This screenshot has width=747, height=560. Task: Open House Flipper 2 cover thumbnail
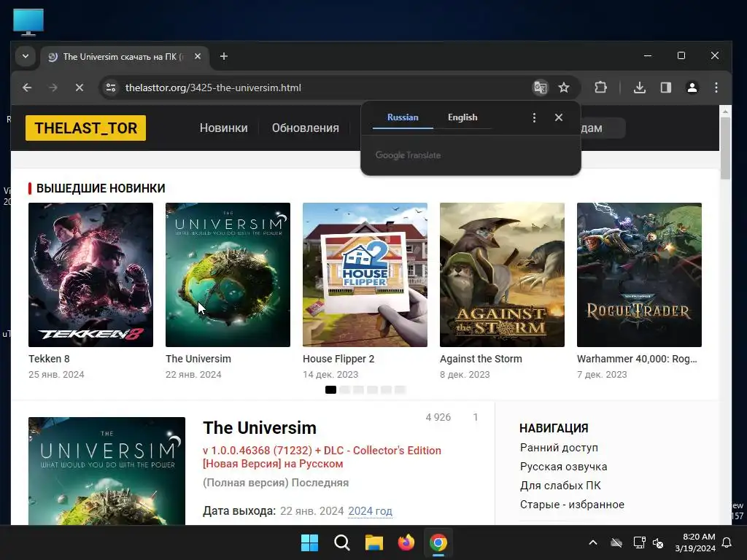pyautogui.click(x=365, y=275)
